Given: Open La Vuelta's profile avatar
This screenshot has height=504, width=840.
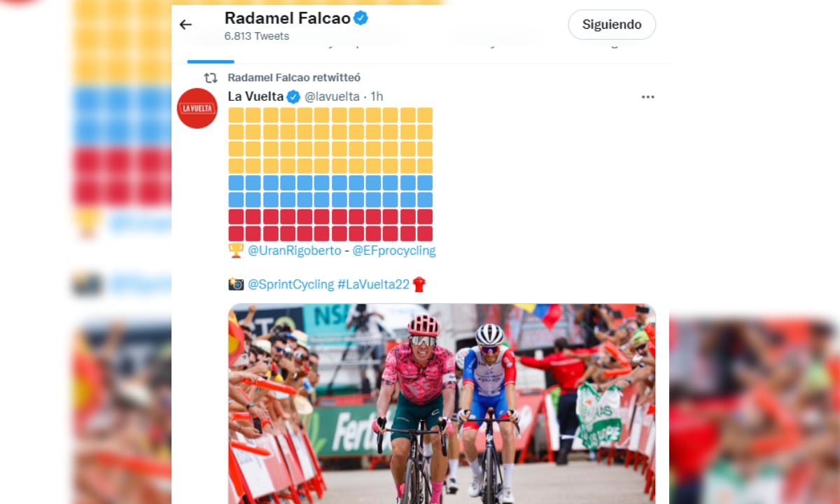Looking at the screenshot, I should coord(197,107).
